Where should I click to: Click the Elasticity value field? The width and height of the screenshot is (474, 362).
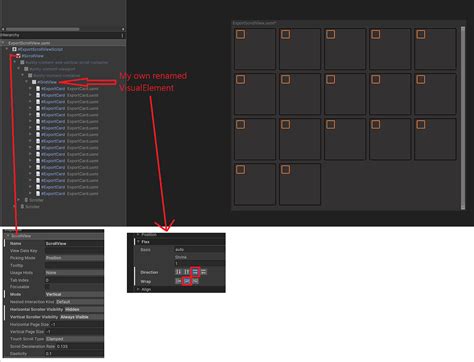point(74,353)
